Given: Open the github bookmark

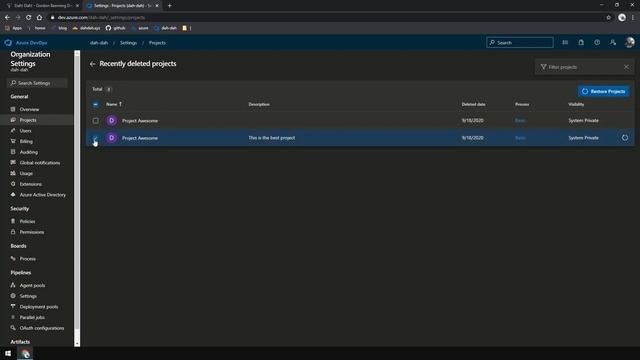Looking at the screenshot, I should click(x=116, y=28).
